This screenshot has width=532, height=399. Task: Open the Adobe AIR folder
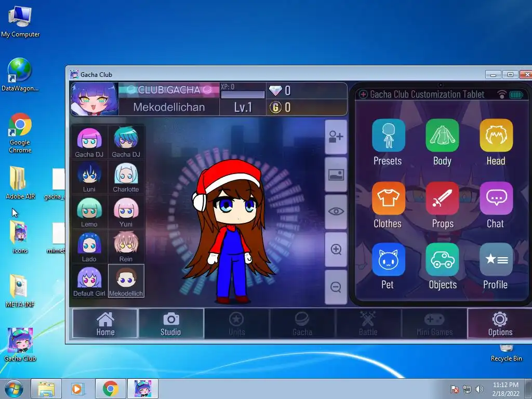(x=20, y=182)
